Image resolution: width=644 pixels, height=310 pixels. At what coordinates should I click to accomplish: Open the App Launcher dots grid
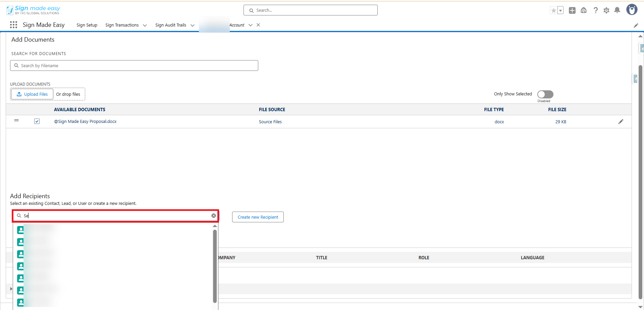[13, 25]
